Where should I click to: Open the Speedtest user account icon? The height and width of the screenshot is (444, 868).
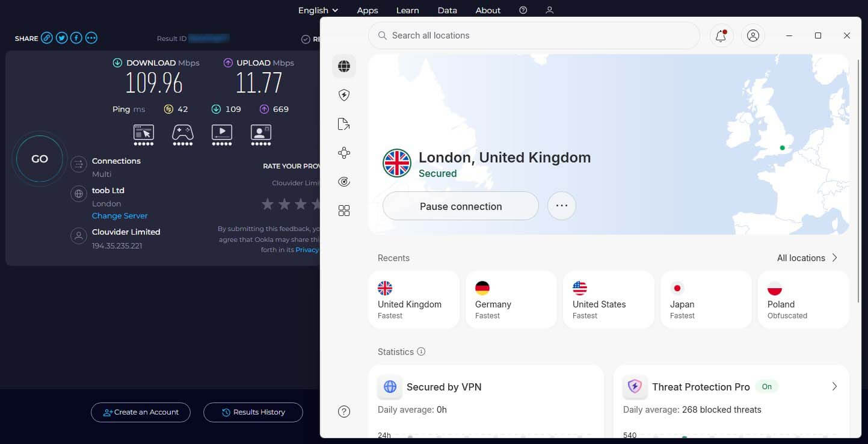click(x=549, y=10)
